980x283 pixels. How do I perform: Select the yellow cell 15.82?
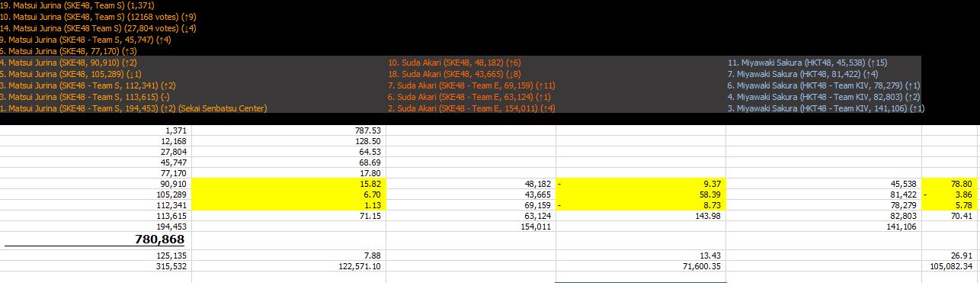(288, 184)
